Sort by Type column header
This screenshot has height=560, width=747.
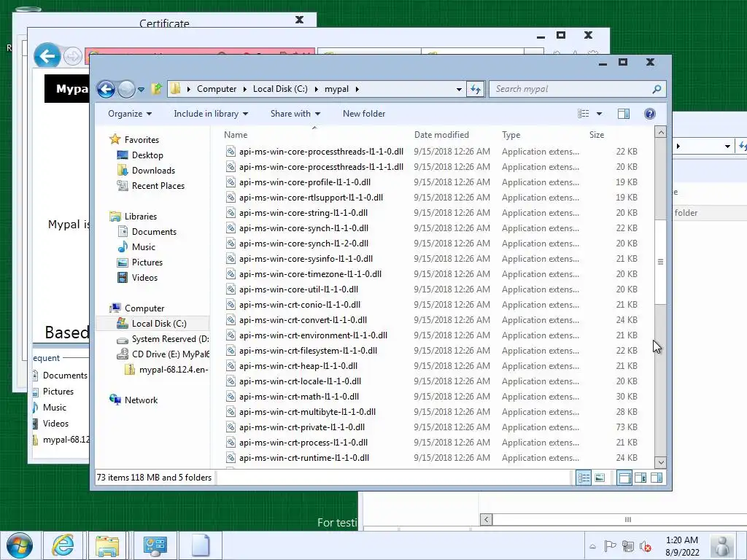(511, 135)
